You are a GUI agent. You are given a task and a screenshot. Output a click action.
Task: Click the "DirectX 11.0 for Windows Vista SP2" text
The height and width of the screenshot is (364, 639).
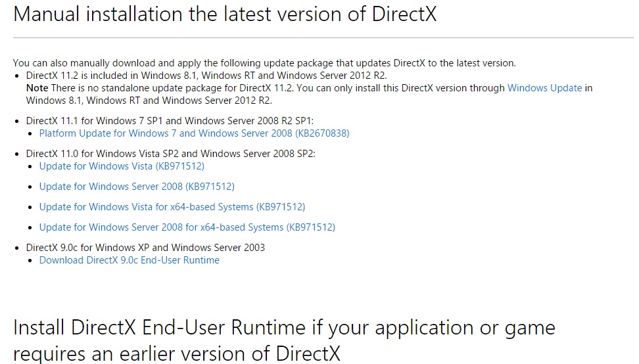(x=171, y=154)
